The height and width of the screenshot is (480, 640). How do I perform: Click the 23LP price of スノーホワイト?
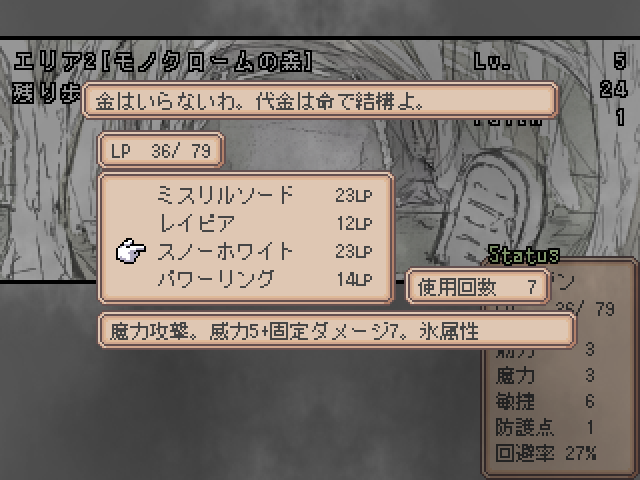[354, 251]
